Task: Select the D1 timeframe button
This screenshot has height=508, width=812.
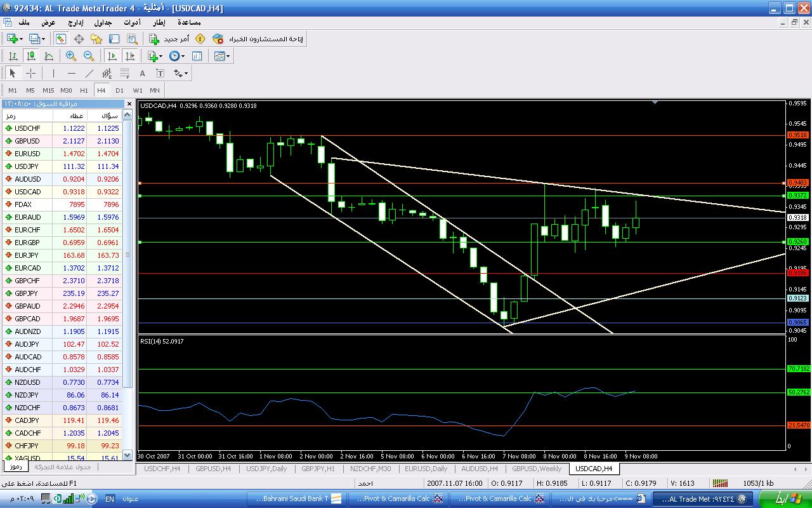Action: [x=119, y=90]
